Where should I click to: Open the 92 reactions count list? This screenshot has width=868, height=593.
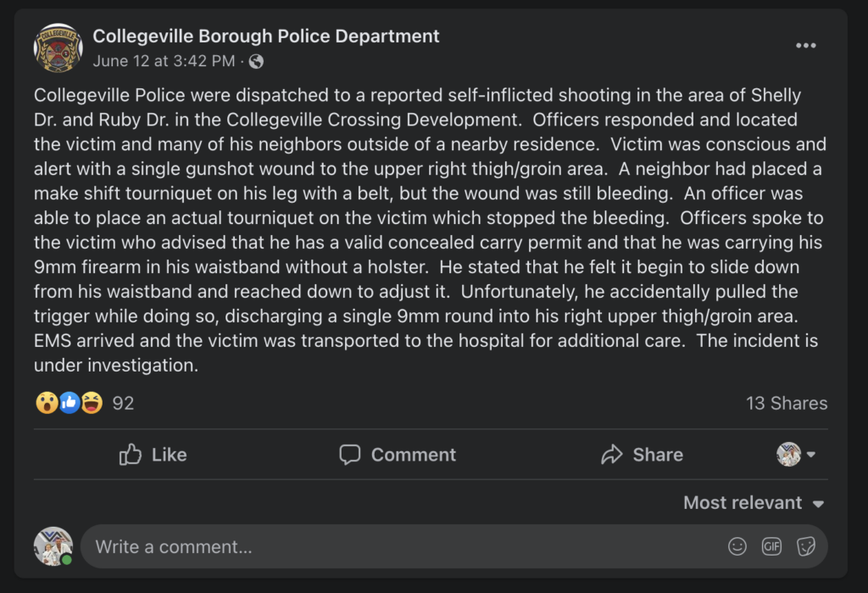[123, 404]
